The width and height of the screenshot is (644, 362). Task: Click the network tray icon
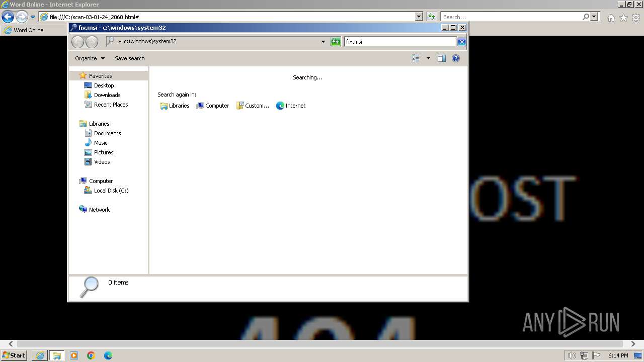pos(584,355)
